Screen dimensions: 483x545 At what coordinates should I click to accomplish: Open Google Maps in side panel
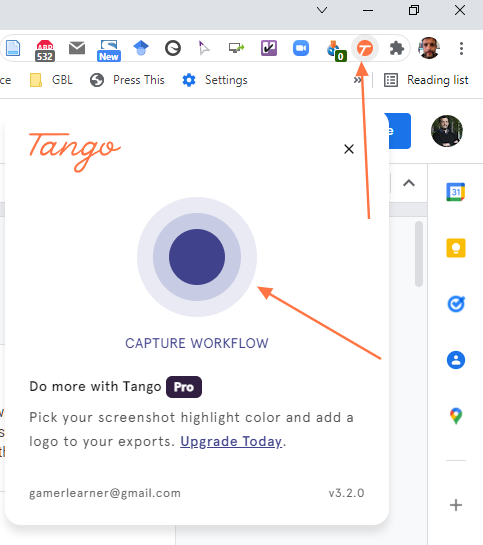point(456,416)
